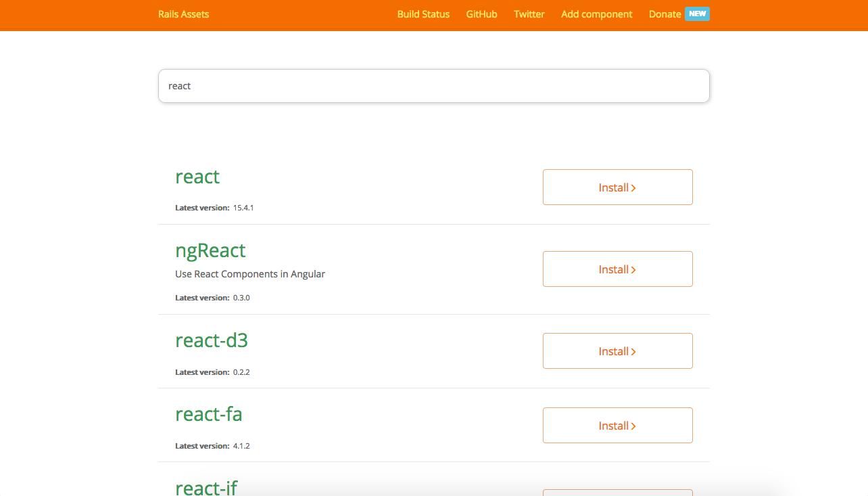The width and height of the screenshot is (868, 496).
Task: Open the Twitter link in header
Action: pos(529,14)
